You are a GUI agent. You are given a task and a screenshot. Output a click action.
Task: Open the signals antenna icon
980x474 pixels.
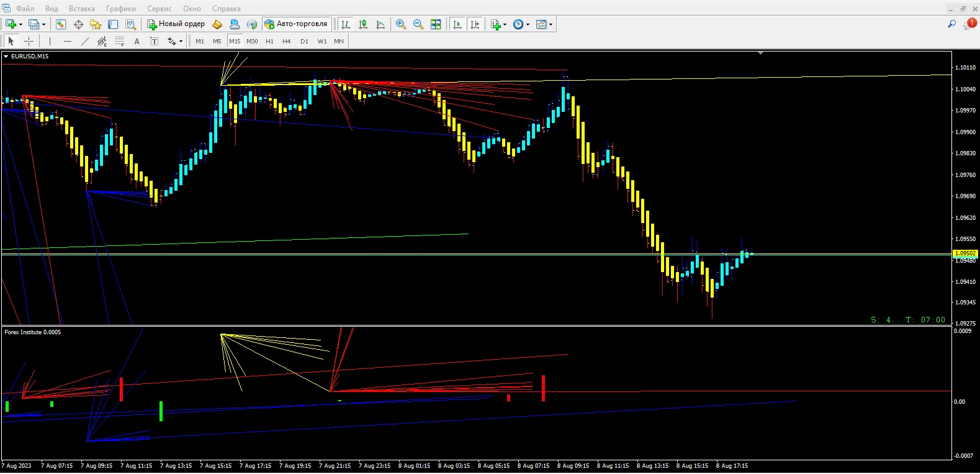coord(252,24)
